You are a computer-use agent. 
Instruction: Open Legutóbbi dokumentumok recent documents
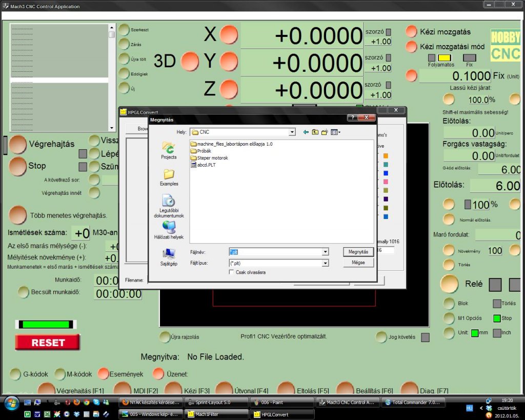pos(169,206)
